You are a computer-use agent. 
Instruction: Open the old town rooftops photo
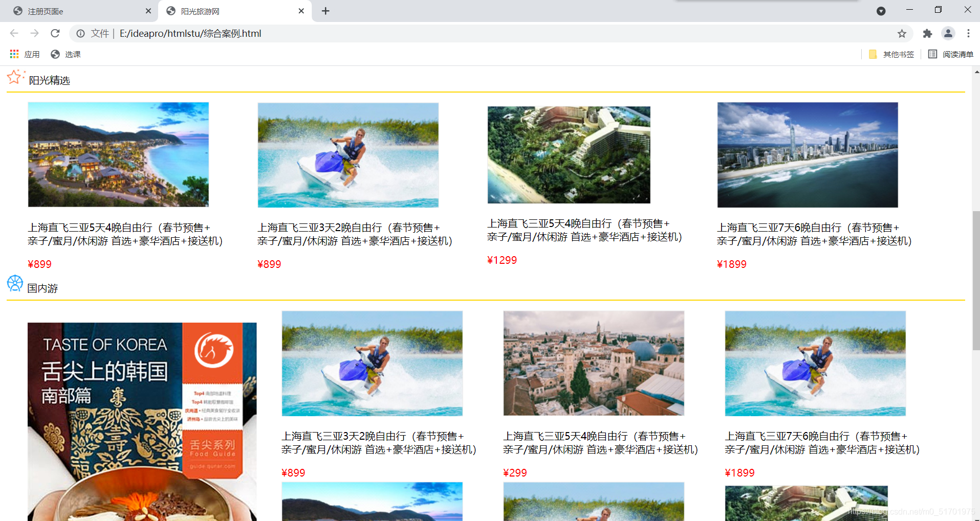click(x=594, y=364)
